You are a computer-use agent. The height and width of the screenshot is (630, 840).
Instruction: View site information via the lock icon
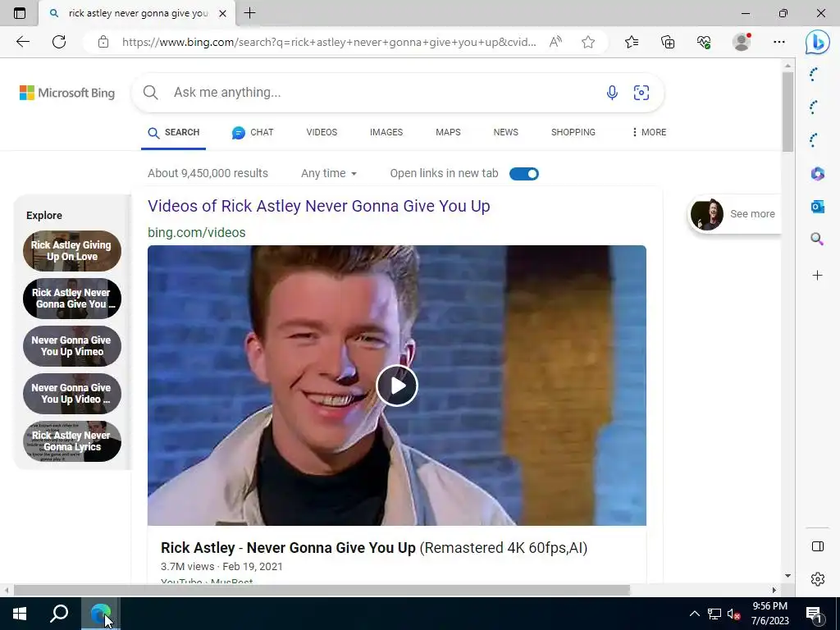(103, 42)
